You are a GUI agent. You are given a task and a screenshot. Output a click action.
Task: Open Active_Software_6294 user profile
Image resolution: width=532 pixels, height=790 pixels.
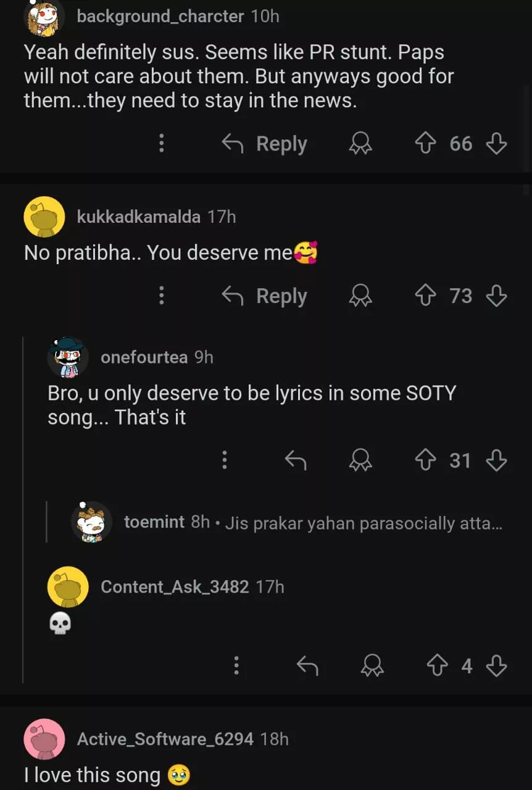click(165, 739)
